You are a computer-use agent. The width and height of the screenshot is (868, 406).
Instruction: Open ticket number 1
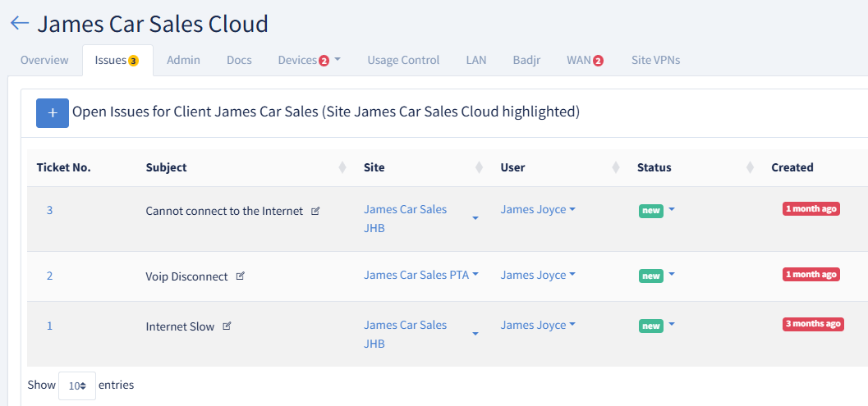[49, 326]
